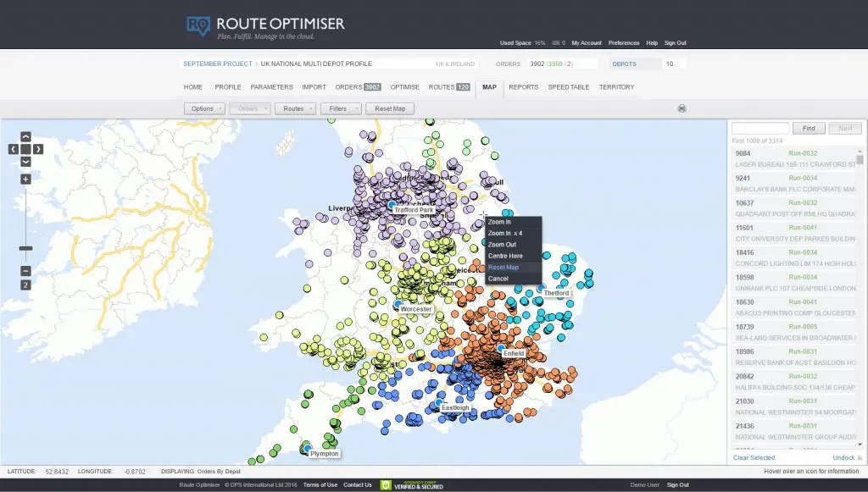Click the plus zoom-in map button
The width and height of the screenshot is (868, 492).
click(x=25, y=180)
